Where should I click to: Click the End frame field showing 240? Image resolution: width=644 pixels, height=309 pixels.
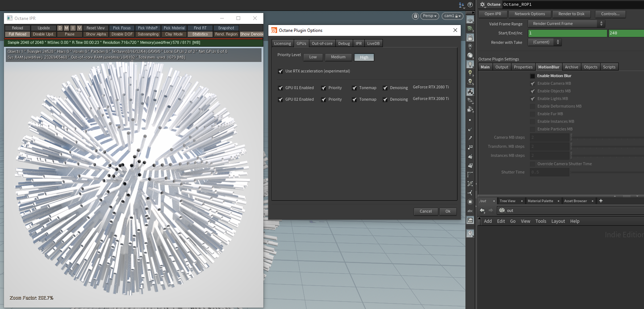(x=626, y=33)
